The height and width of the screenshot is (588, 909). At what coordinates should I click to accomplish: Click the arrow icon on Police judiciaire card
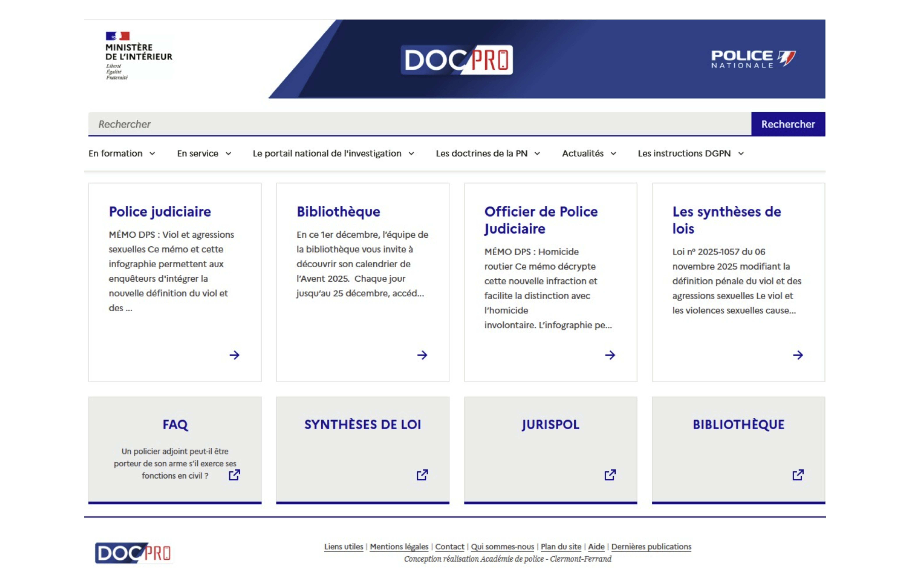234,355
